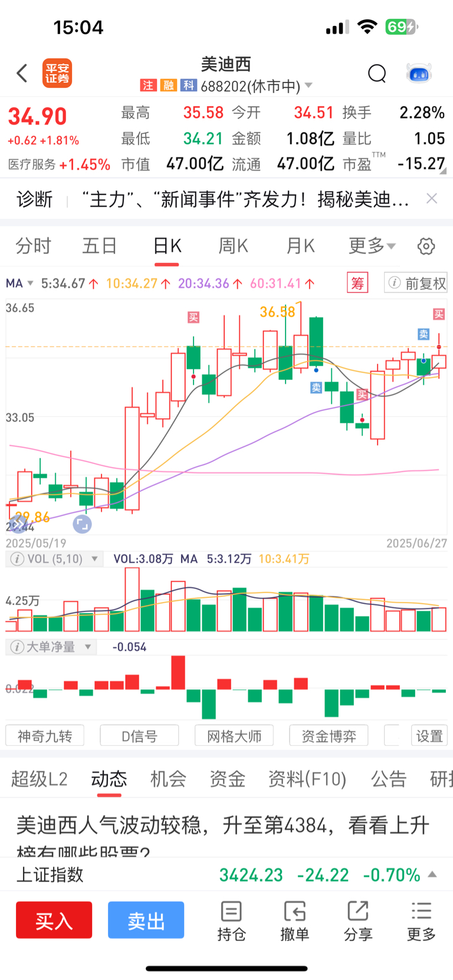Viewport: 453px width, 980px height.
Task: Tap the double-arrow chart navigation icon
Action: click(x=18, y=524)
